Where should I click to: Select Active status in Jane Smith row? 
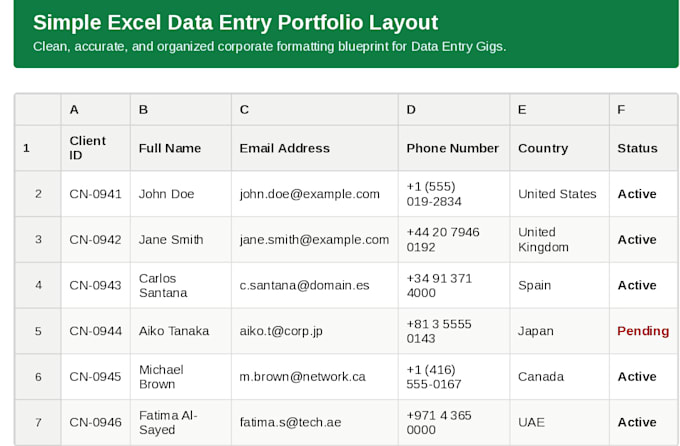(x=644, y=239)
